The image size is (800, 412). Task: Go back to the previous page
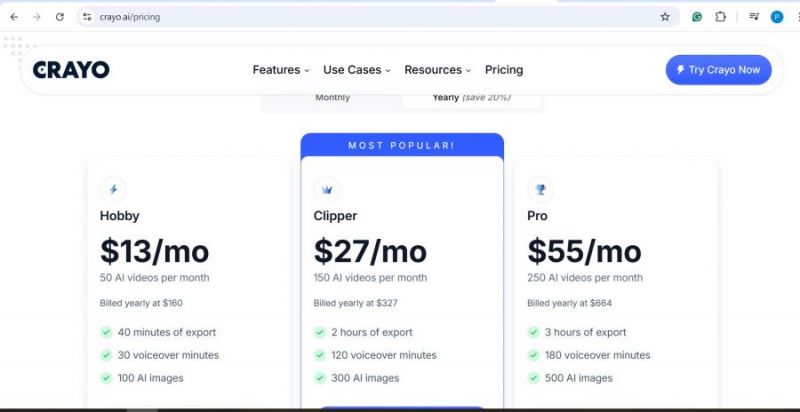14,17
